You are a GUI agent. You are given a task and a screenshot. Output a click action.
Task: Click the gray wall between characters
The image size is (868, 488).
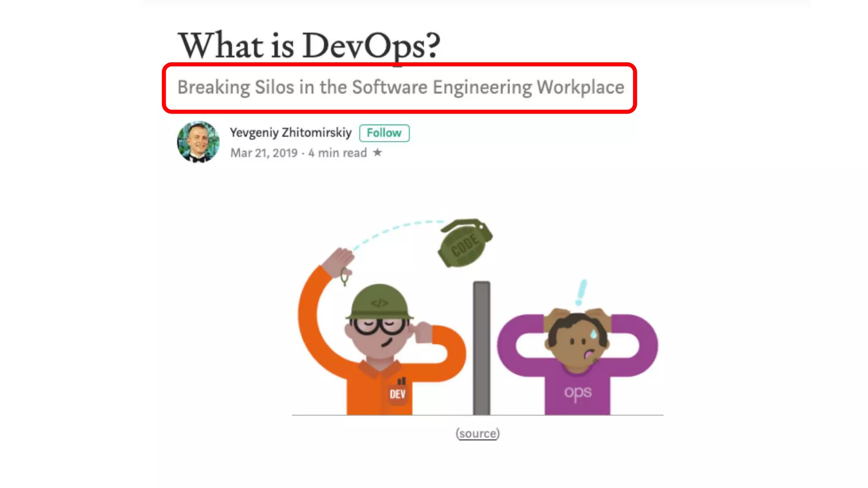point(481,347)
